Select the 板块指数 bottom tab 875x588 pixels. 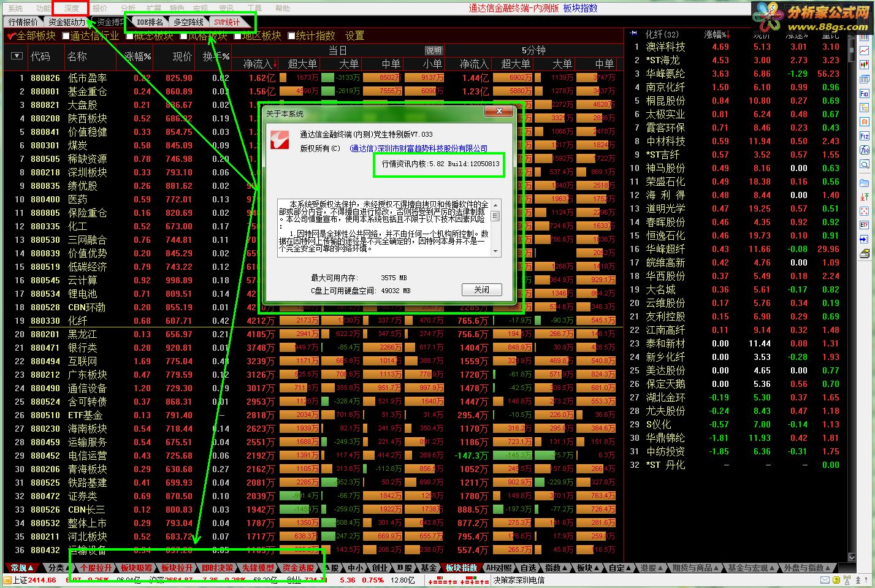[461, 568]
